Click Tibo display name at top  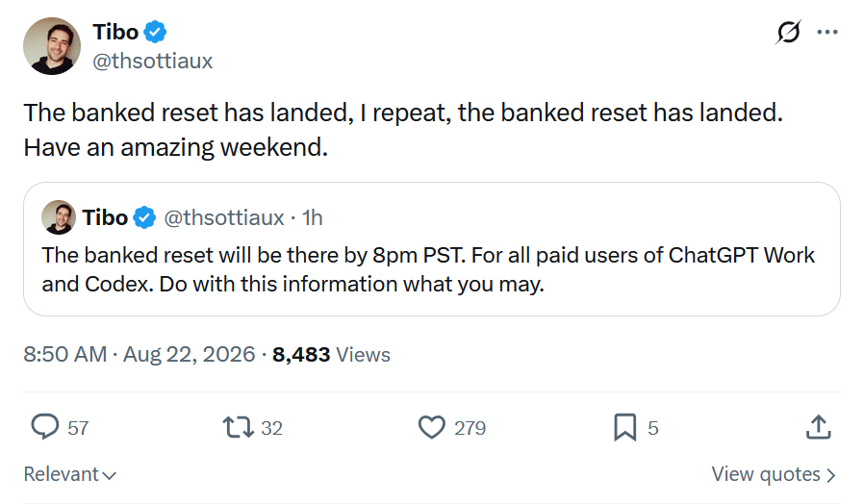click(x=115, y=32)
